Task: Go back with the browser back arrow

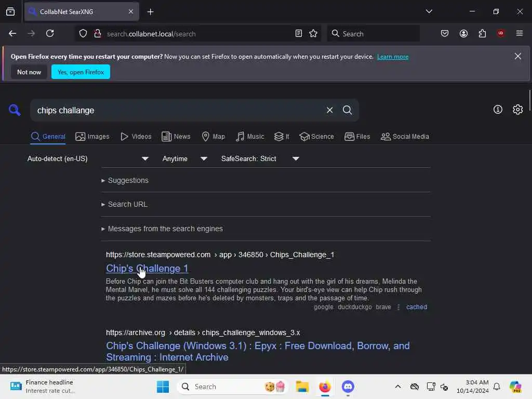Action: [12, 33]
